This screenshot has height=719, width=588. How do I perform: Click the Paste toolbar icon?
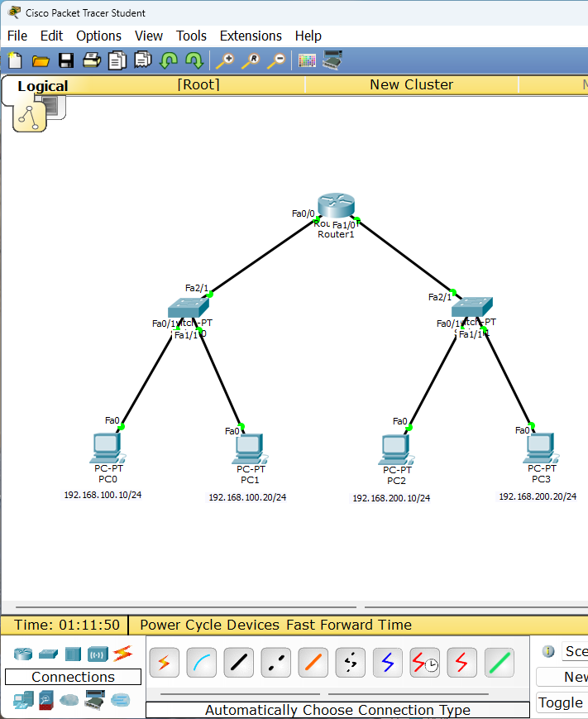pyautogui.click(x=143, y=60)
